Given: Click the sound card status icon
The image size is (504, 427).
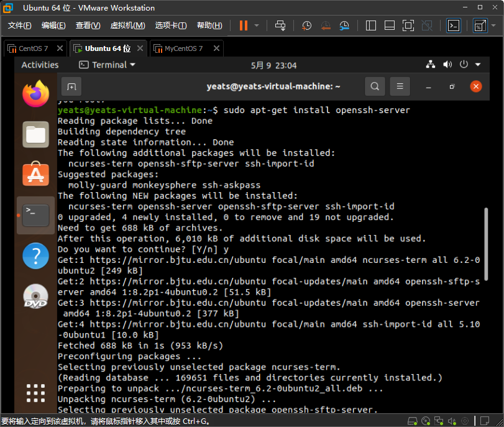Looking at the screenshot, I should click(452, 421).
